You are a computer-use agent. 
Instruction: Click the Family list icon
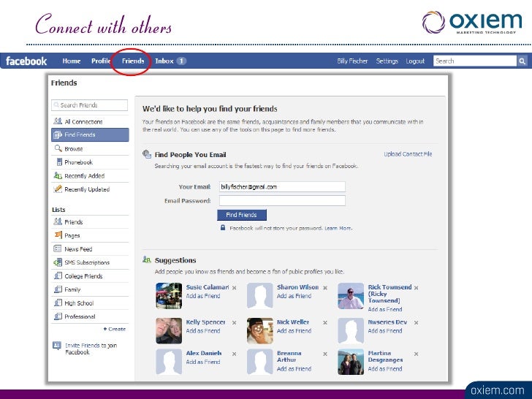(58, 289)
